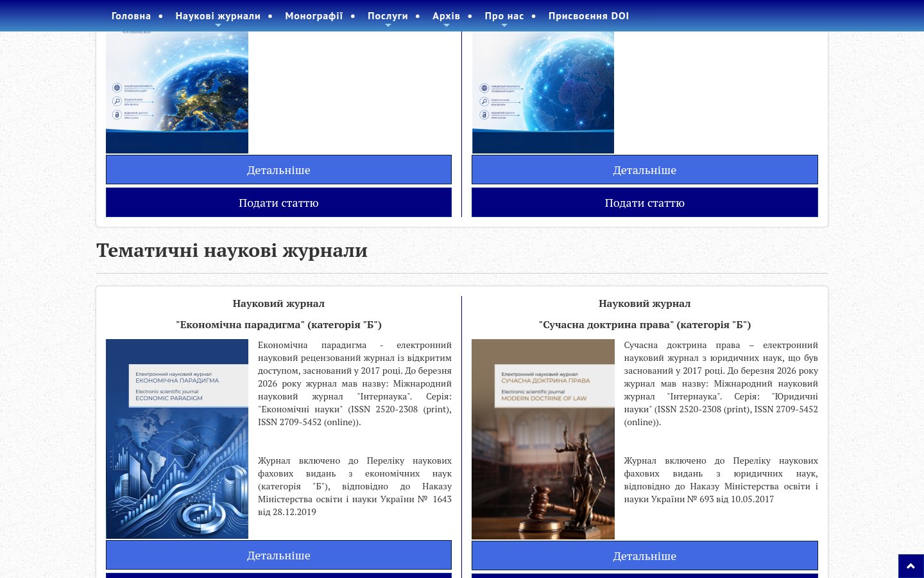Click Детальніше under the Africa globe cover
This screenshot has width=924, height=578.
645,170
